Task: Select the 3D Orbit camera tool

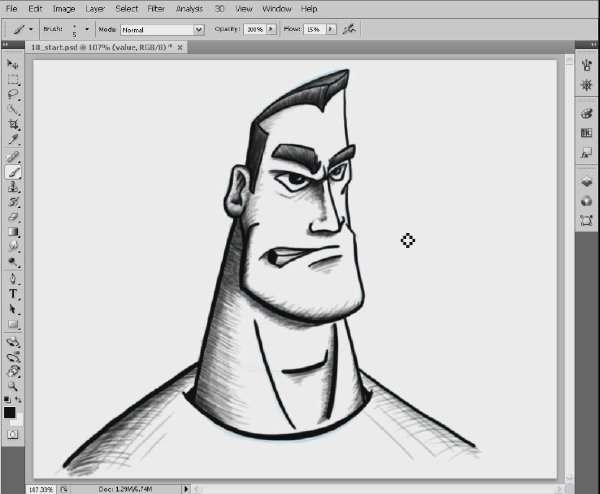Action: coord(13,357)
